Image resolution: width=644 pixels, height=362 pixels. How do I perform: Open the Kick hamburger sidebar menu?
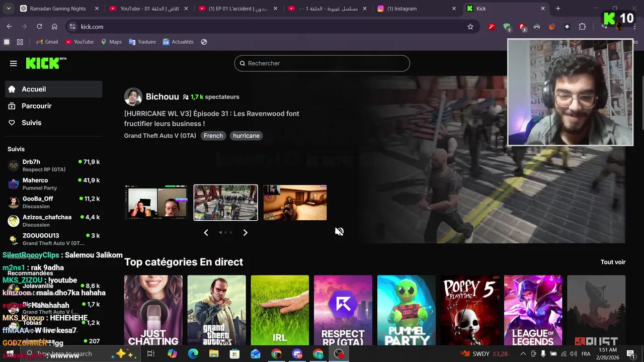tap(13, 63)
